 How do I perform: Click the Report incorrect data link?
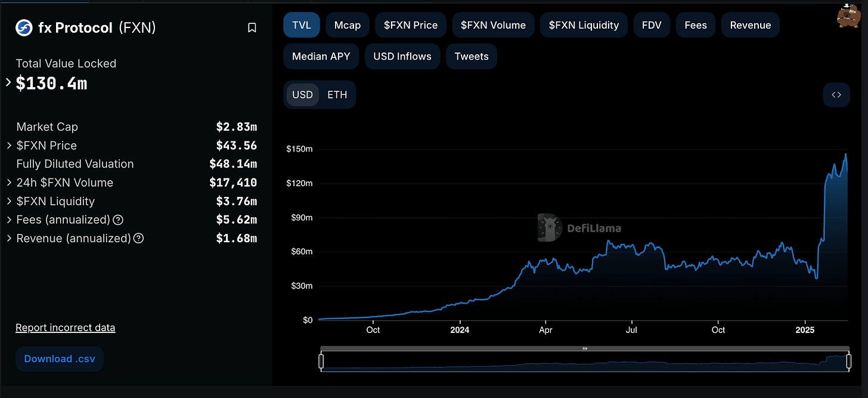tap(66, 328)
